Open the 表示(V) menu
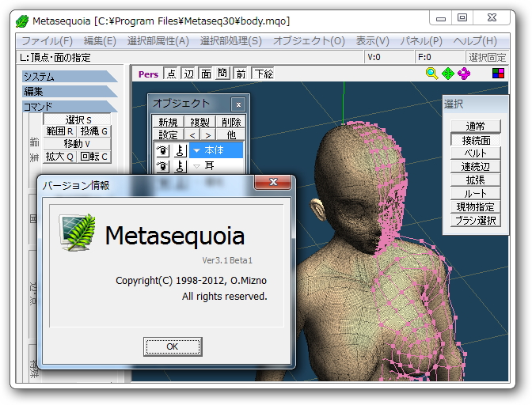This screenshot has width=532, height=405. (372, 41)
